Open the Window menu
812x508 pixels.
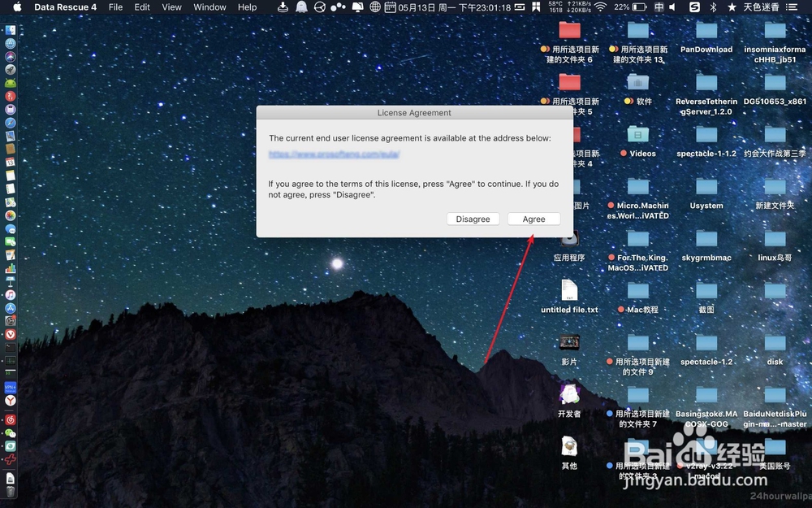coord(209,7)
